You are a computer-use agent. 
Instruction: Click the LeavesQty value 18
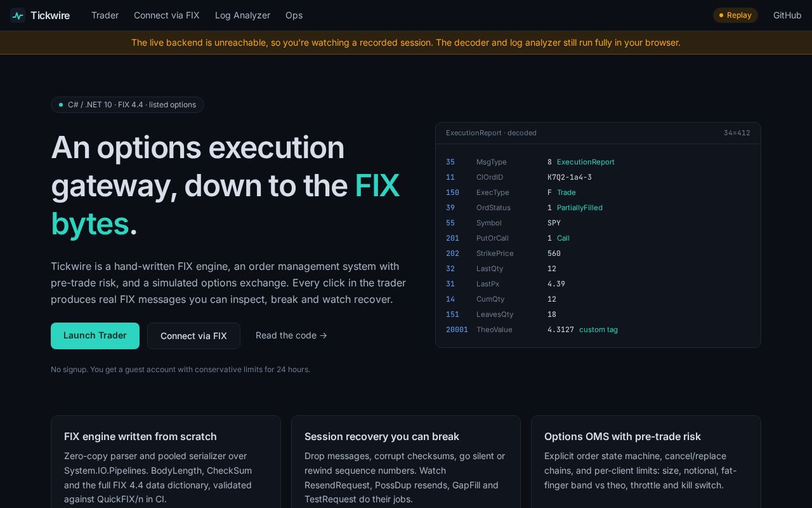(552, 314)
